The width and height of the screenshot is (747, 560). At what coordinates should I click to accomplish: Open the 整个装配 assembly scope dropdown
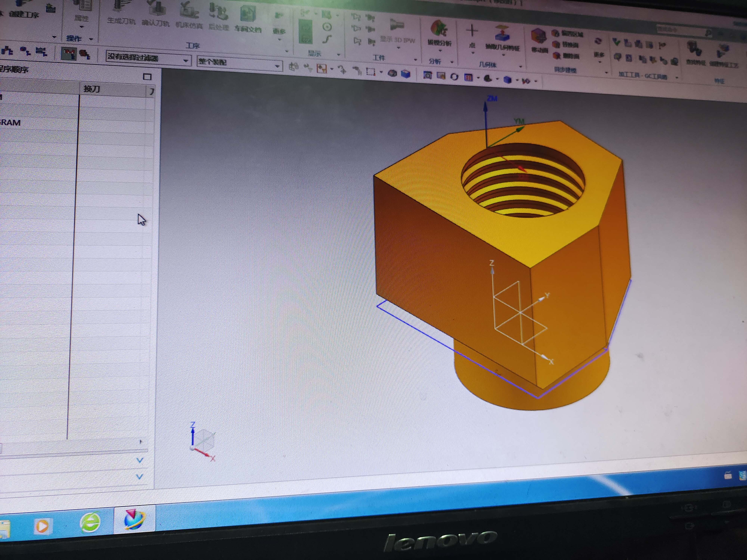click(x=277, y=66)
